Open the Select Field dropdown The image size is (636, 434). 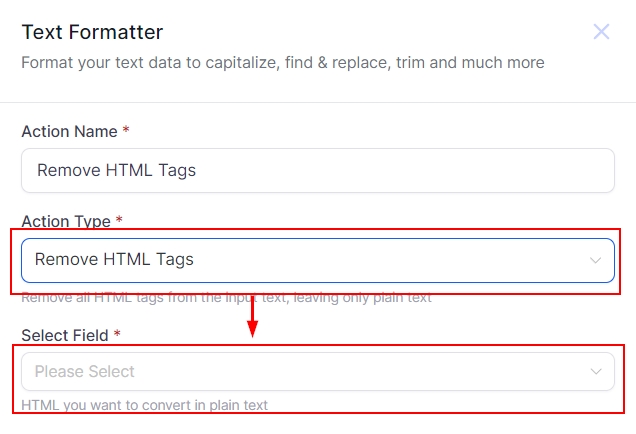click(317, 371)
